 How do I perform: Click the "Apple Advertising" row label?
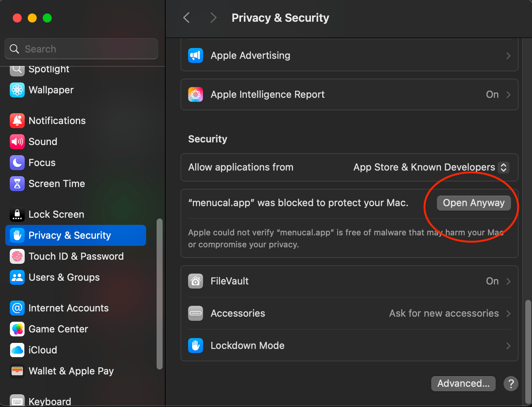[x=250, y=55]
